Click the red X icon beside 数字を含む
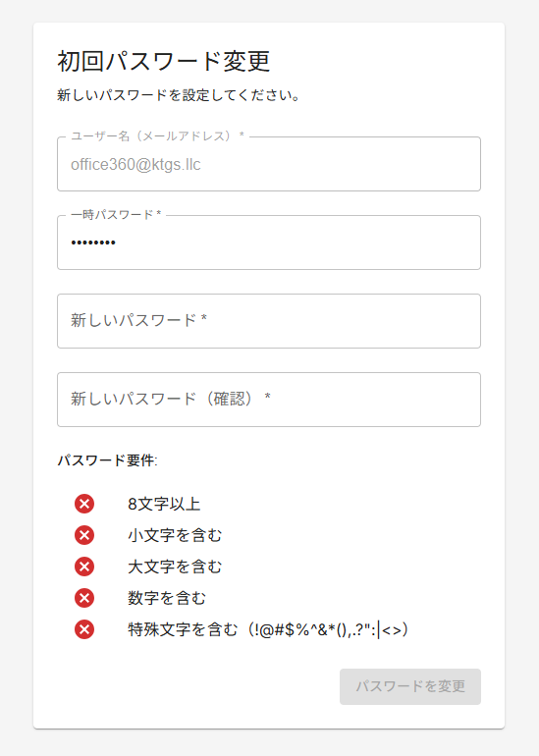This screenshot has height=756, width=539. (x=84, y=598)
